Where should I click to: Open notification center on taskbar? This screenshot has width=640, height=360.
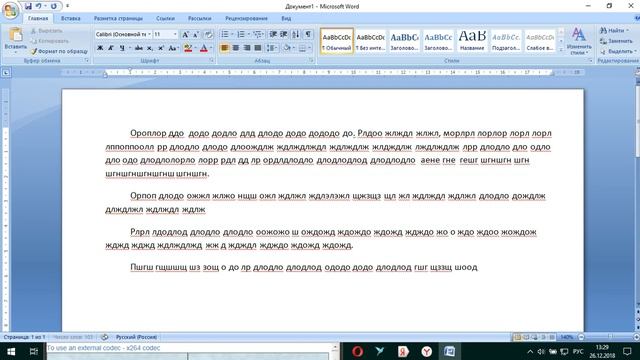[x=627, y=351]
